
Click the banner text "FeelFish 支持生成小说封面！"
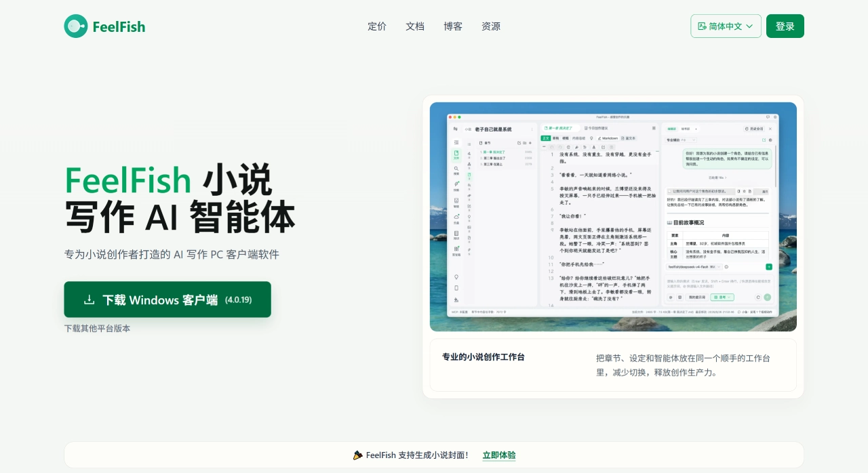point(417,455)
